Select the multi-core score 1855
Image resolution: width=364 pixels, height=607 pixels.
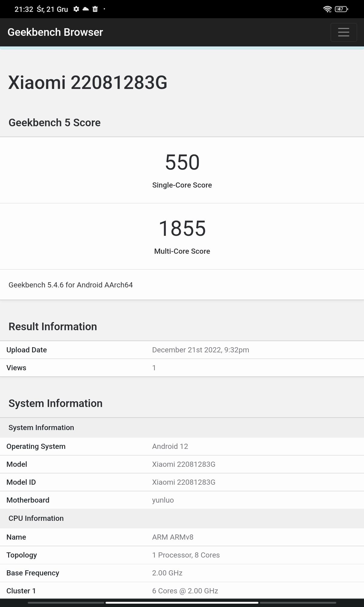click(182, 228)
